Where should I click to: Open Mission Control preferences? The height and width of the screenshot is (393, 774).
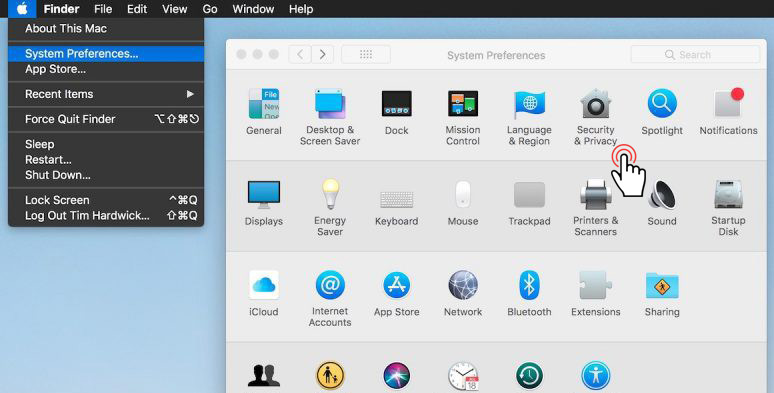[x=463, y=117]
